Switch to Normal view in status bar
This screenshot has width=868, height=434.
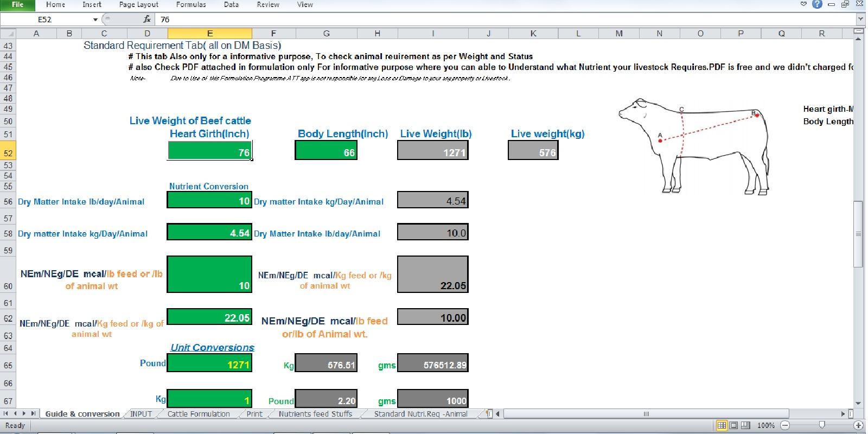tap(722, 425)
